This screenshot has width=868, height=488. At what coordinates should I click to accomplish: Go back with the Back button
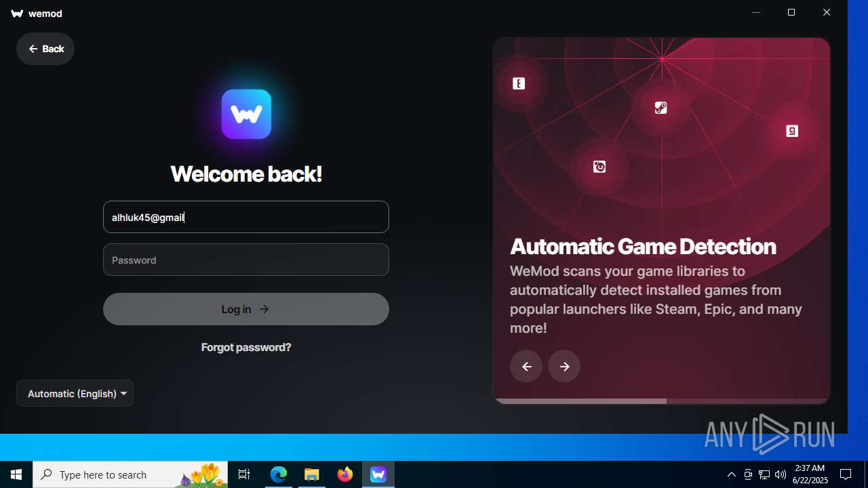click(x=45, y=49)
